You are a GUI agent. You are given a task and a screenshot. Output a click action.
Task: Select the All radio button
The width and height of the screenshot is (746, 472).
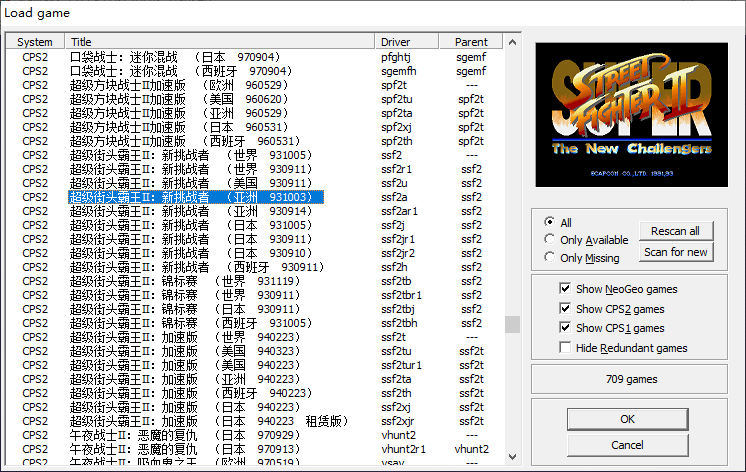[549, 223]
